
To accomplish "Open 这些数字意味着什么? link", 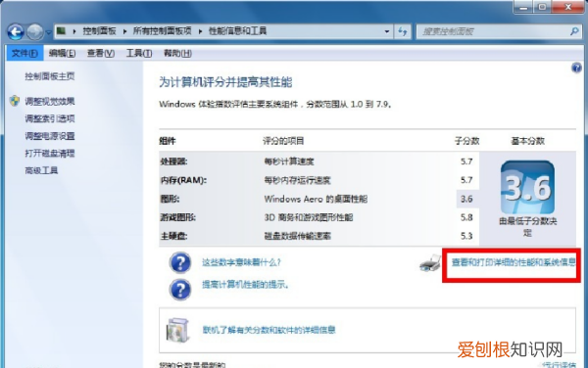I will [x=241, y=262].
